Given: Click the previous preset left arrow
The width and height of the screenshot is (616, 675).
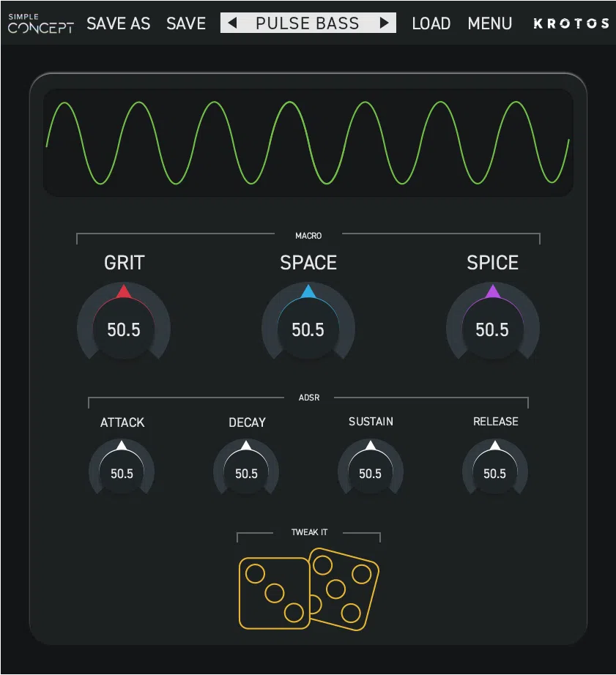Looking at the screenshot, I should [233, 23].
